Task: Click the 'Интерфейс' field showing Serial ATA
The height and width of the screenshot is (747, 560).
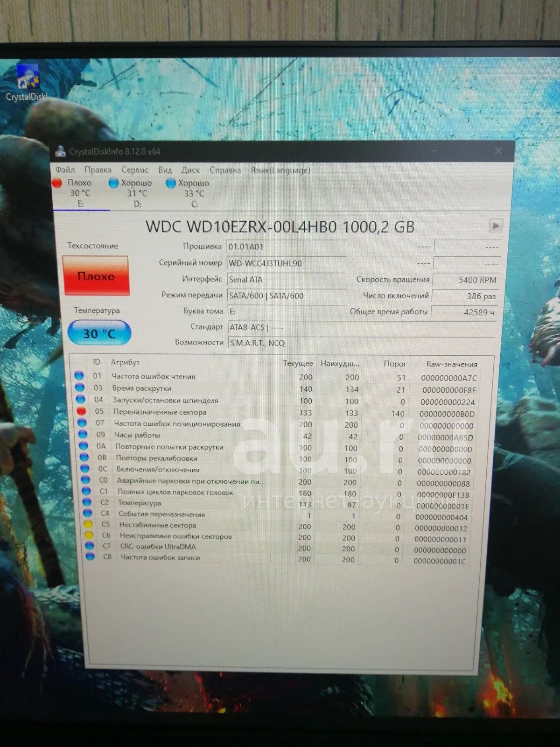Action: 286,279
